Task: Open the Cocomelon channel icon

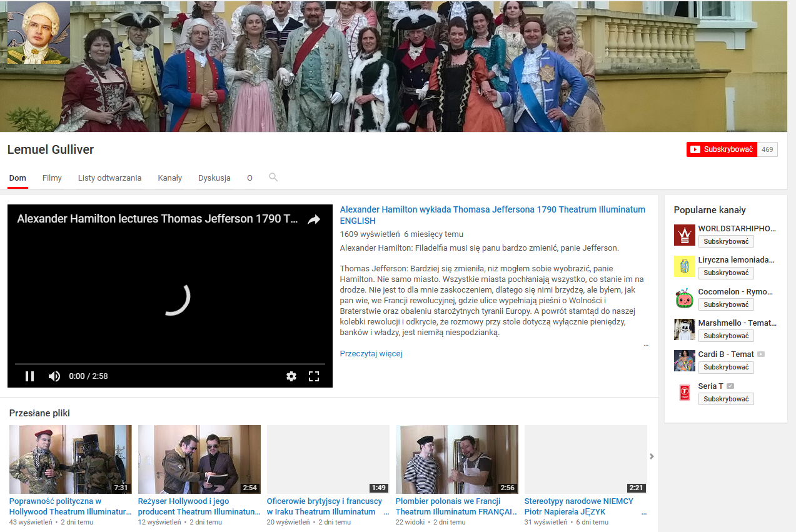Action: (x=684, y=298)
